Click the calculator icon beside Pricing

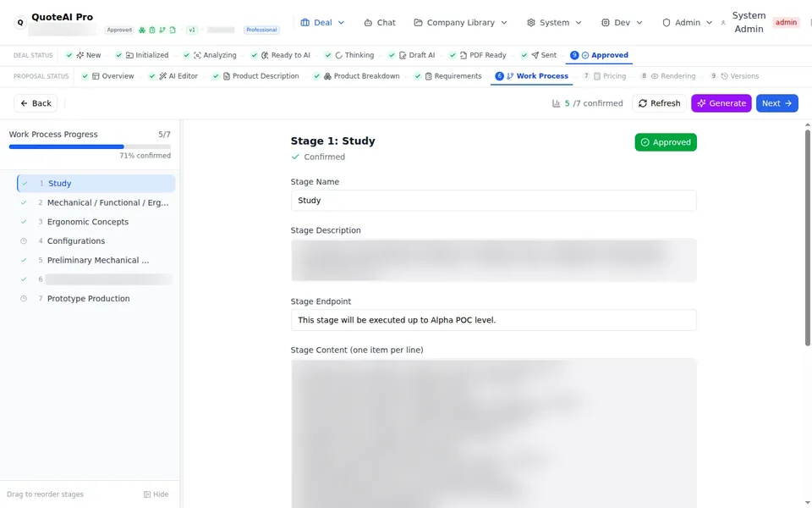(x=597, y=76)
